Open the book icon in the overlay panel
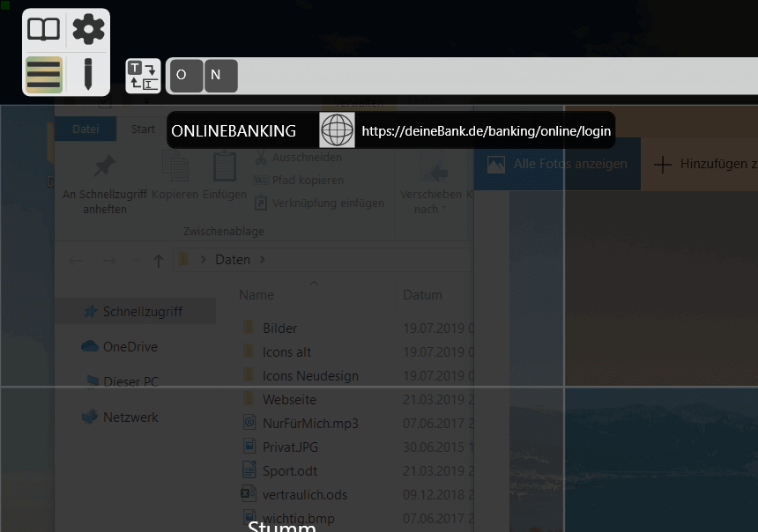 [43, 29]
